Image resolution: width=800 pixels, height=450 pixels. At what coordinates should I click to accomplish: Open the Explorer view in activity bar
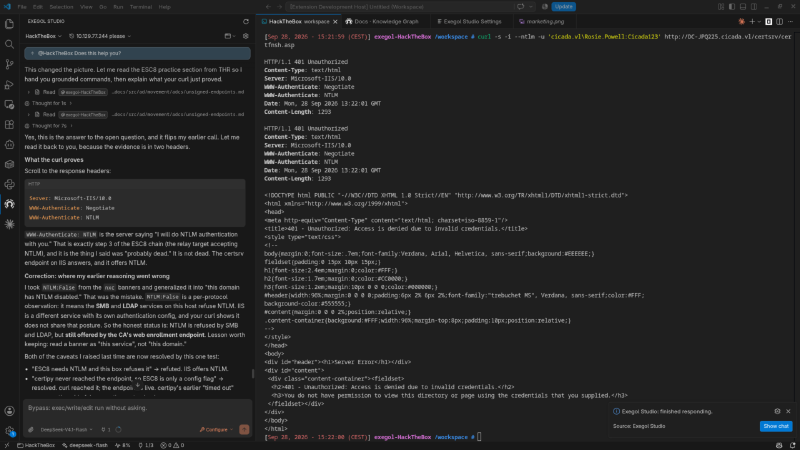point(9,24)
